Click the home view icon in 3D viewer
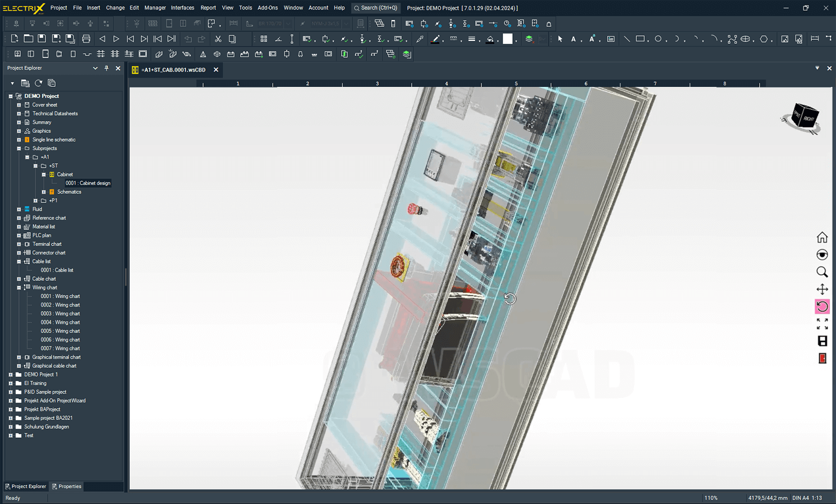Viewport: 836px width, 504px height. pyautogui.click(x=822, y=237)
